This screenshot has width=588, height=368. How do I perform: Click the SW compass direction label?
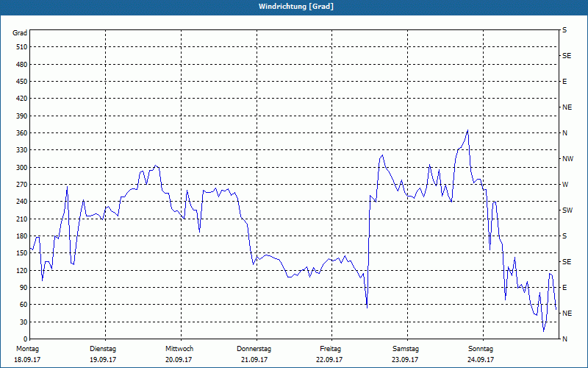[567, 210]
